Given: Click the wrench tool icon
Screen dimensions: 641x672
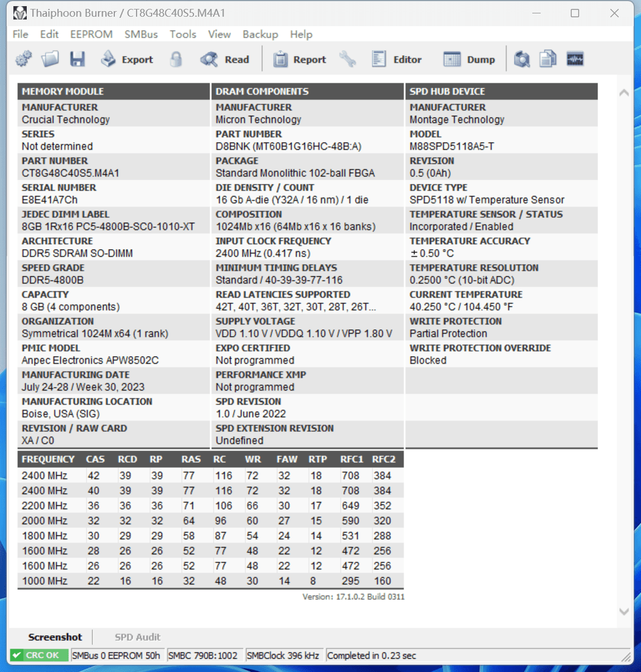Looking at the screenshot, I should pyautogui.click(x=348, y=59).
